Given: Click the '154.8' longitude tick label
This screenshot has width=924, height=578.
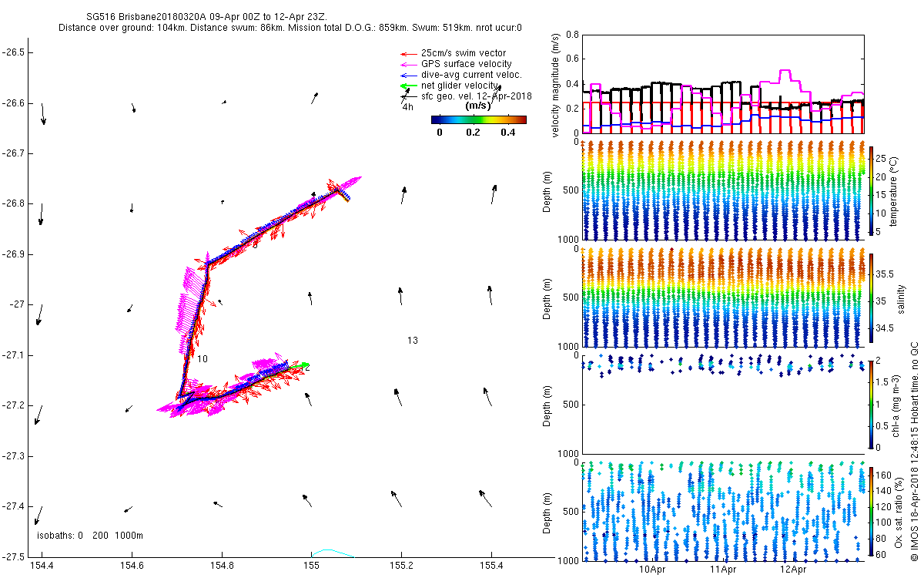Looking at the screenshot, I should pyautogui.click(x=222, y=566).
